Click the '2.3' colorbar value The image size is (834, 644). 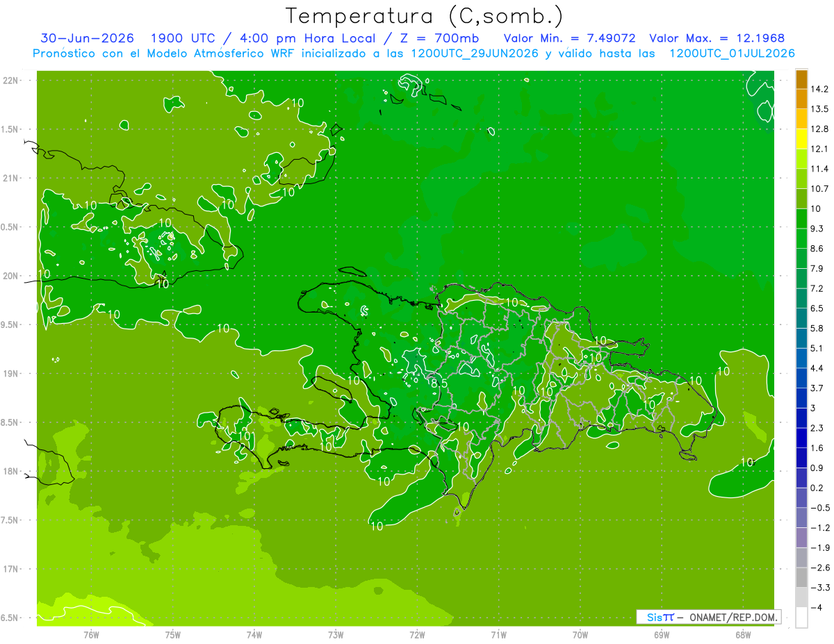(817, 428)
